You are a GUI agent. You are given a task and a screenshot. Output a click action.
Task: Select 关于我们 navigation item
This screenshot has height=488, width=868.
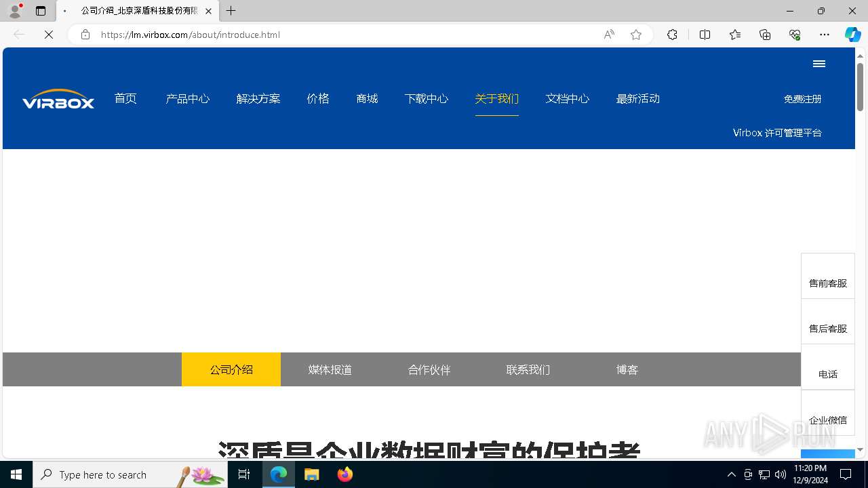pos(497,99)
